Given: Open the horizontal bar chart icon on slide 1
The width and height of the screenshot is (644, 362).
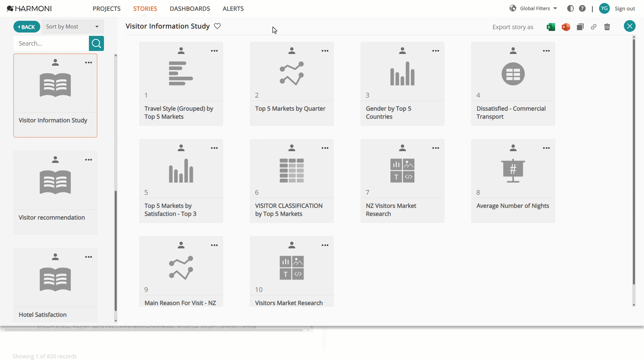Looking at the screenshot, I should tap(181, 73).
